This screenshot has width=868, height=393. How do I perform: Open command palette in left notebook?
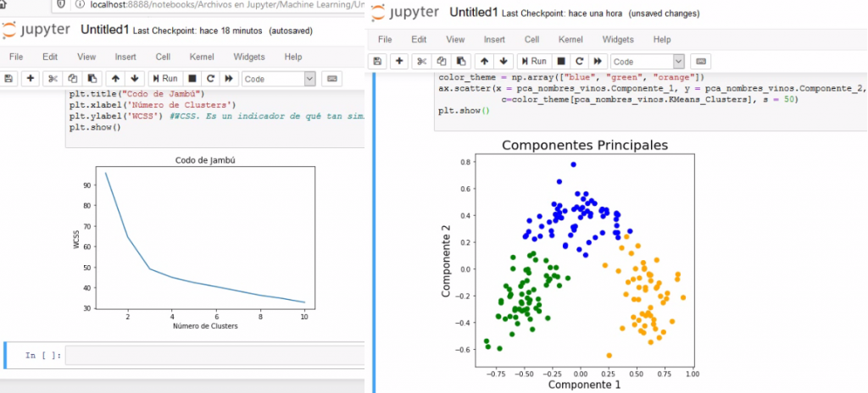coord(332,79)
